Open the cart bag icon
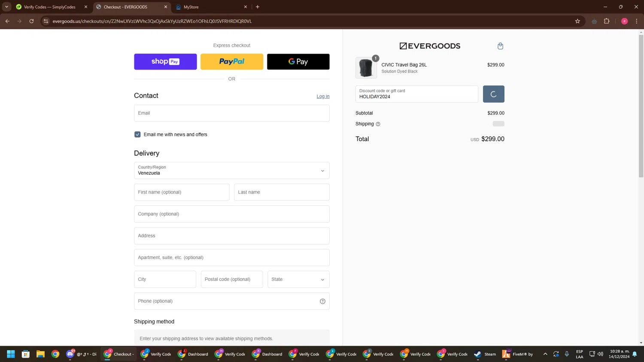The width and height of the screenshot is (644, 362). 500,46
